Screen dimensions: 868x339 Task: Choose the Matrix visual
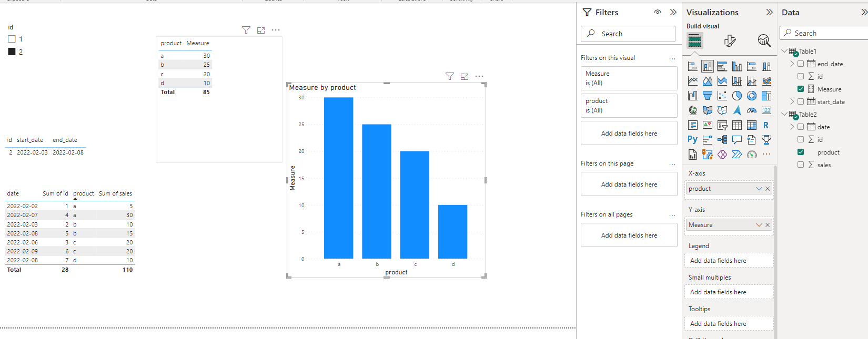click(x=752, y=125)
